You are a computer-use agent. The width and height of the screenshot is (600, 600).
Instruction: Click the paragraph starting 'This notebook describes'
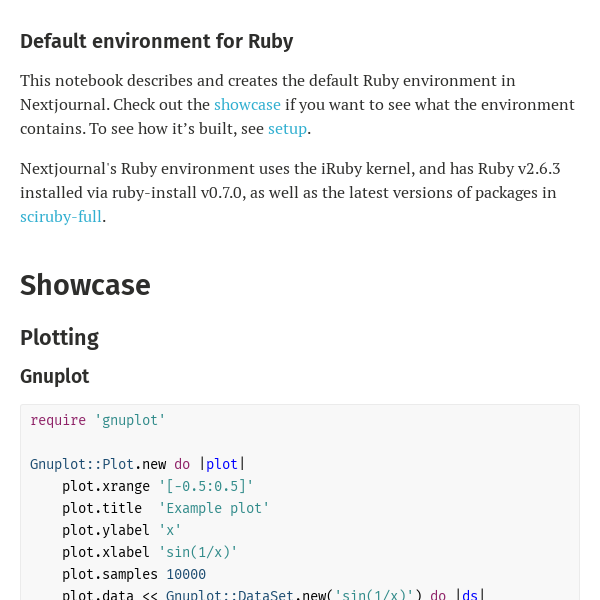(297, 104)
